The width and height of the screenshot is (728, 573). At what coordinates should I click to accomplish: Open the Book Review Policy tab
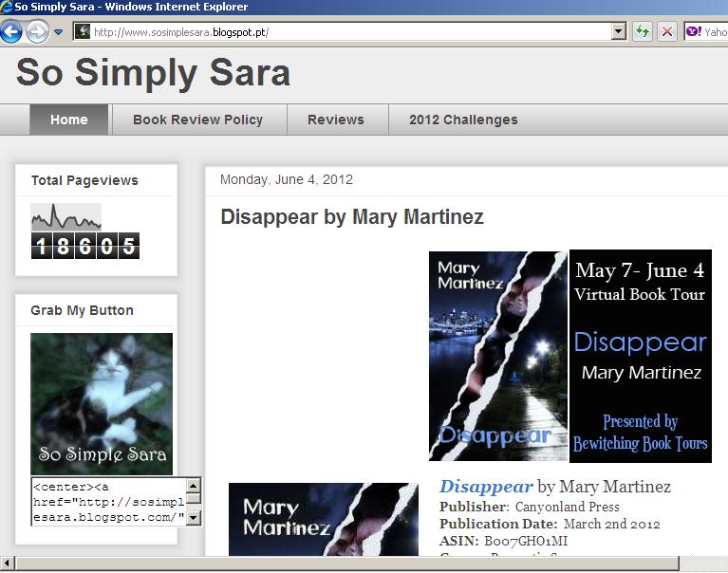tap(197, 120)
